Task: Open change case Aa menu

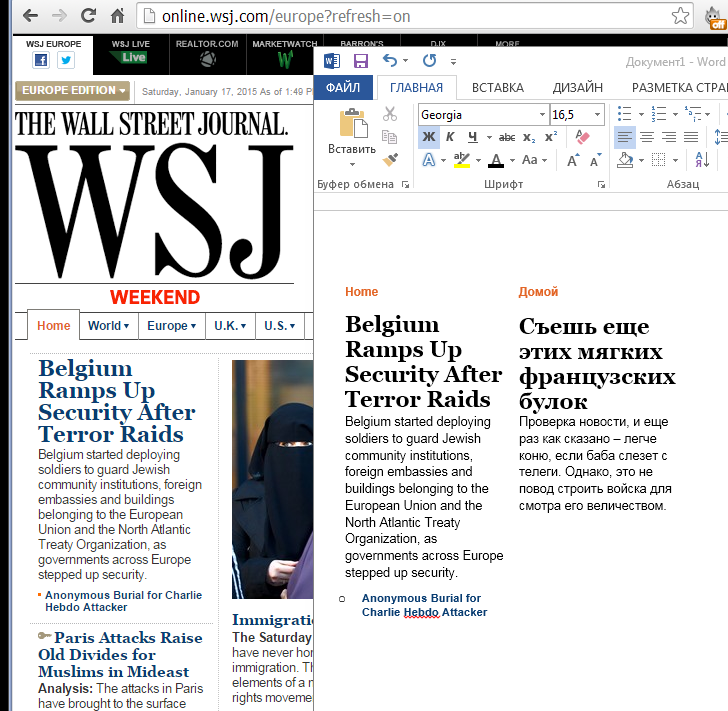Action: [534, 160]
